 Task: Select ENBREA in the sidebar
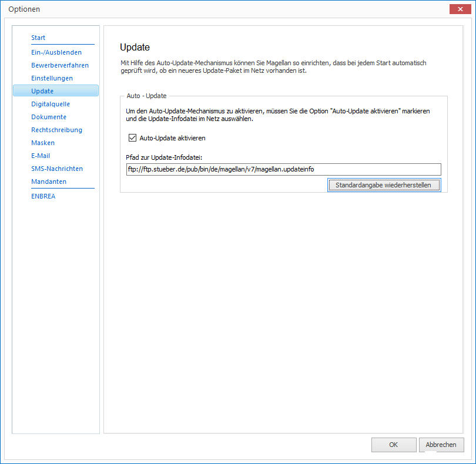coord(43,196)
